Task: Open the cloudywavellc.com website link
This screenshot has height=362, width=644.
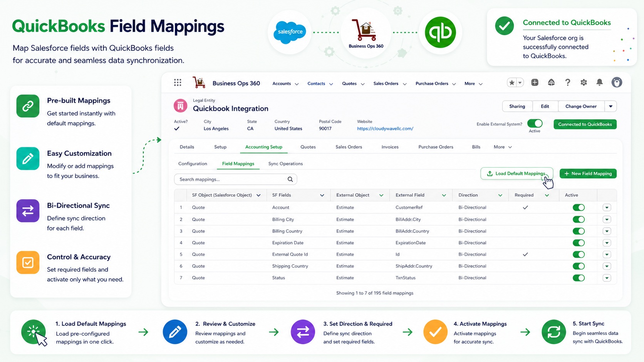Action: [x=385, y=128]
